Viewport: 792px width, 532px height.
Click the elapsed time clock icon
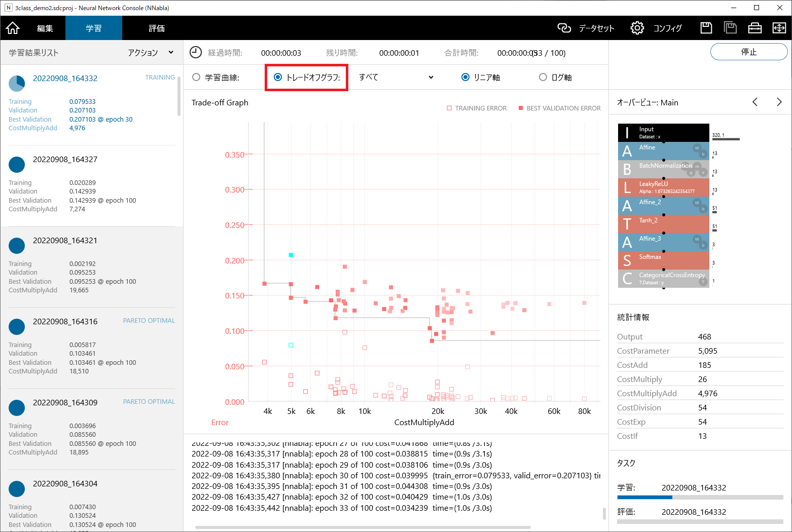pyautogui.click(x=195, y=52)
